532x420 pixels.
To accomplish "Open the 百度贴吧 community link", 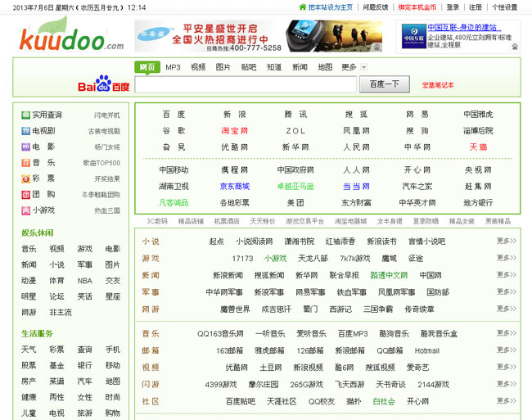I will pos(241,402).
